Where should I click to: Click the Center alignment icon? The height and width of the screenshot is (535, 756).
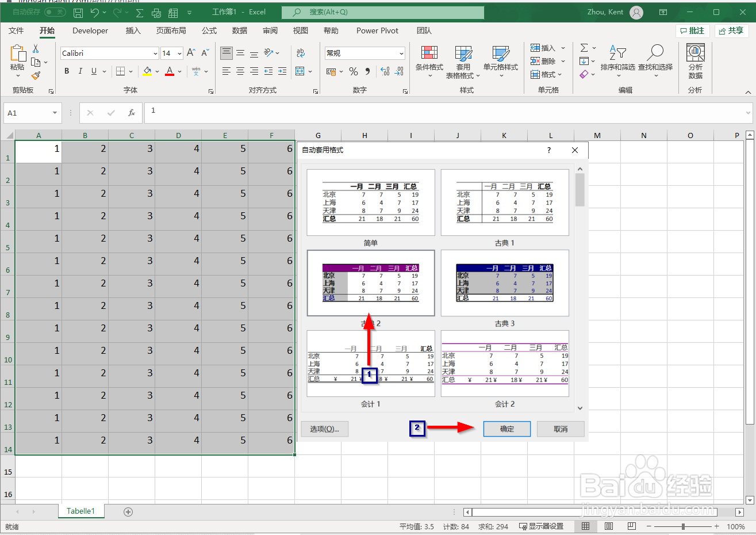click(x=240, y=71)
